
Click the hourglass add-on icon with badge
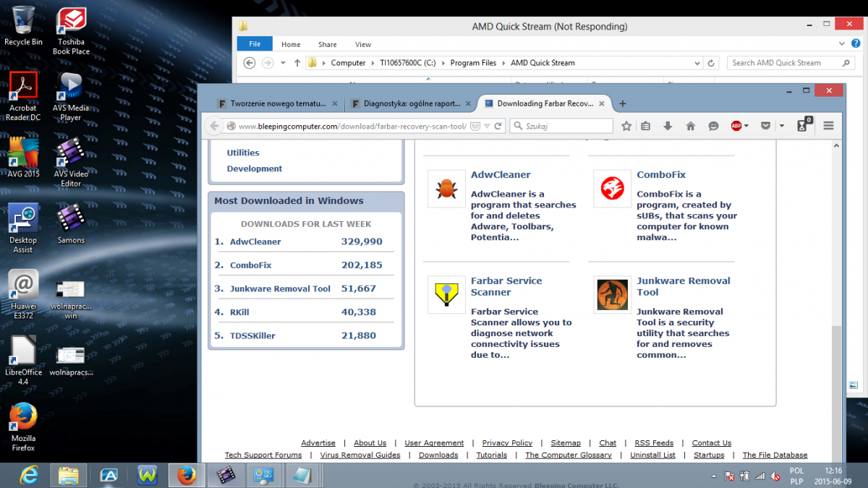[804, 125]
